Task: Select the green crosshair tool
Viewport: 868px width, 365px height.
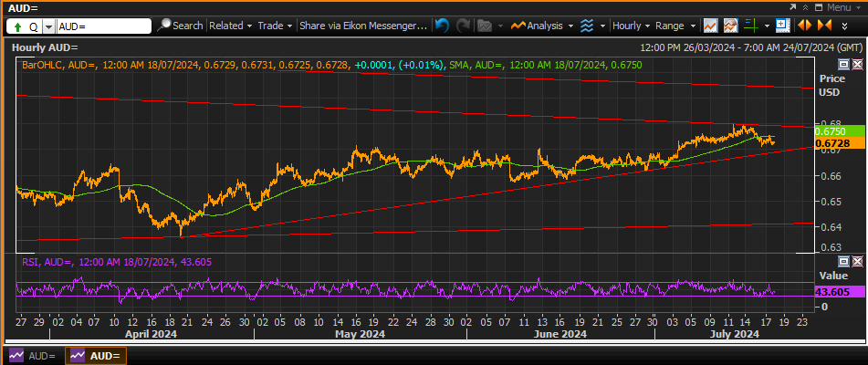Action: 750,26
